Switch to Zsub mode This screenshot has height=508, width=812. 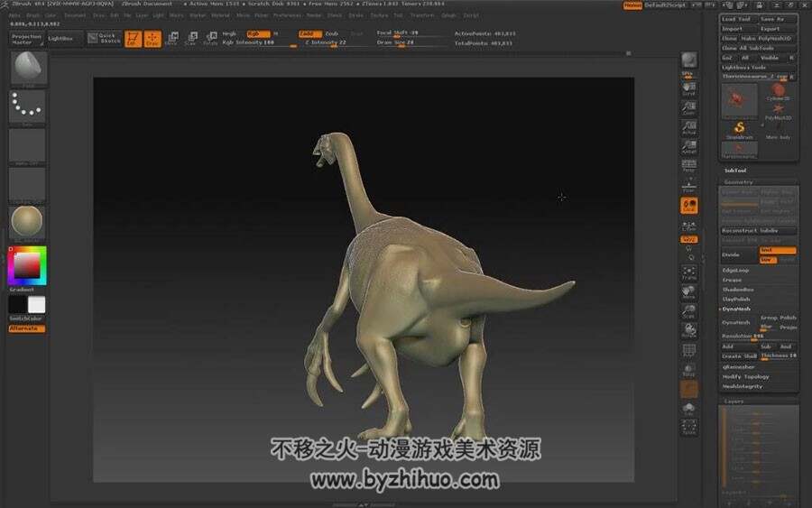pyautogui.click(x=332, y=33)
